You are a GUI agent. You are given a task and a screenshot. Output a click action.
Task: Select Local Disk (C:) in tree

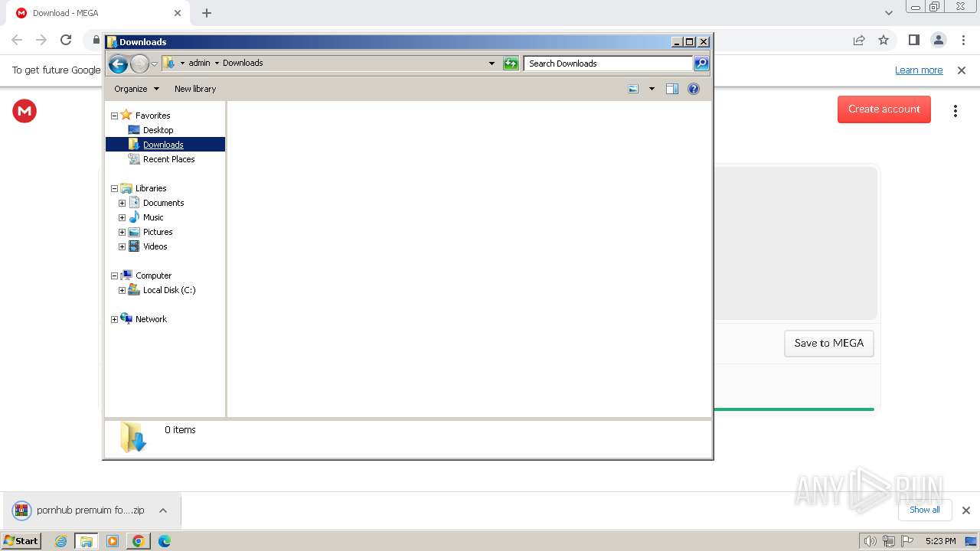pyautogui.click(x=169, y=290)
